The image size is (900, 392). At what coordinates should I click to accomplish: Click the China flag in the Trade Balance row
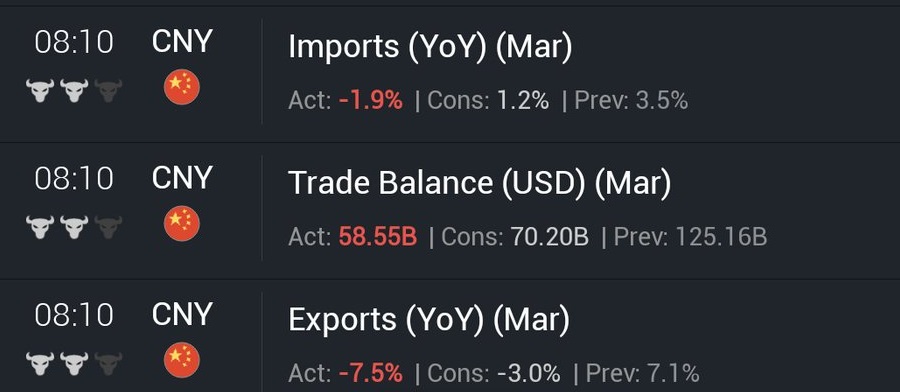[x=181, y=223]
